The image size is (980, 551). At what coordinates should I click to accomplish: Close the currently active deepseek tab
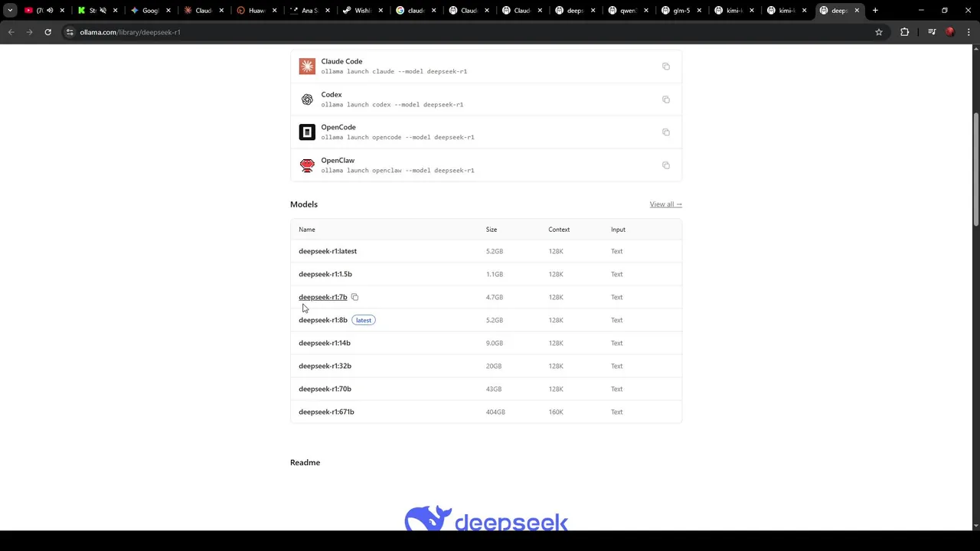pos(857,11)
